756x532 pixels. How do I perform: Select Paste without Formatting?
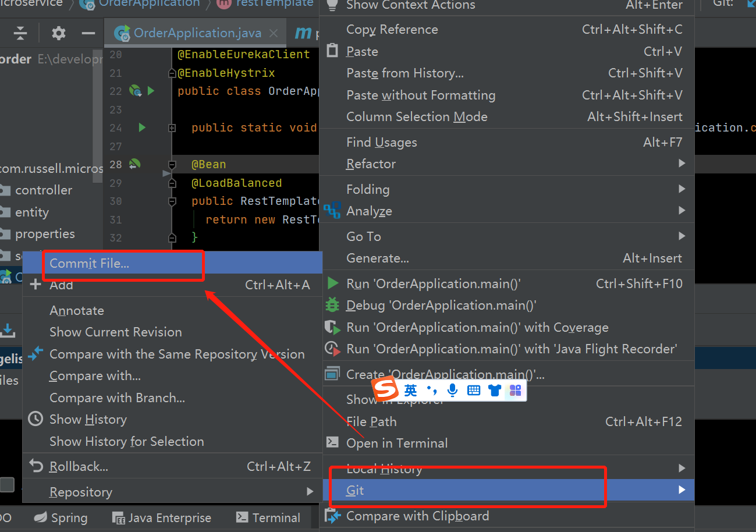point(509,95)
